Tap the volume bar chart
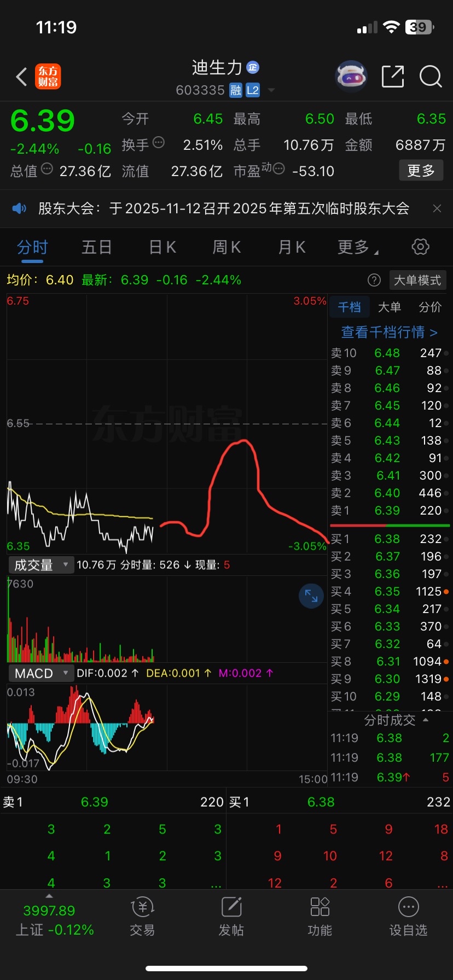The height and width of the screenshot is (980, 453). coord(167,619)
